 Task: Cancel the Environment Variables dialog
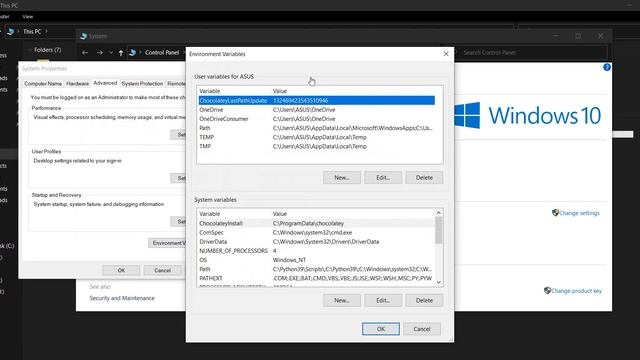(422, 329)
